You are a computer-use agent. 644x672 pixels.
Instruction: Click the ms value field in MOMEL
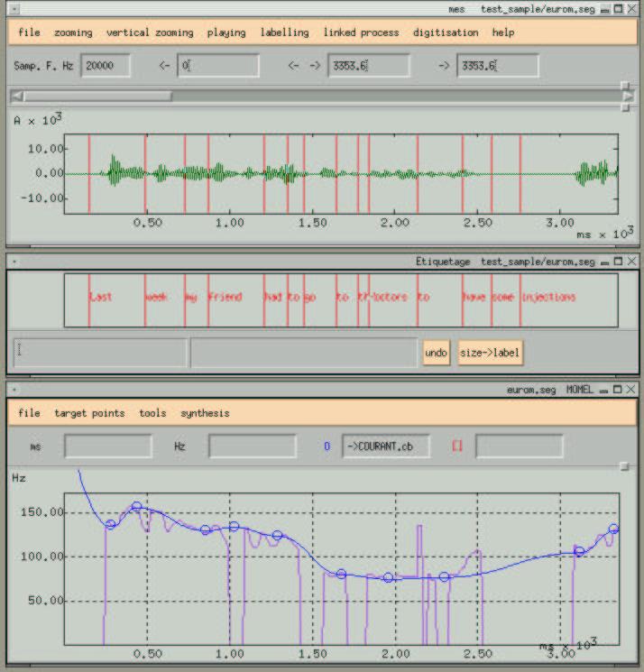click(108, 446)
